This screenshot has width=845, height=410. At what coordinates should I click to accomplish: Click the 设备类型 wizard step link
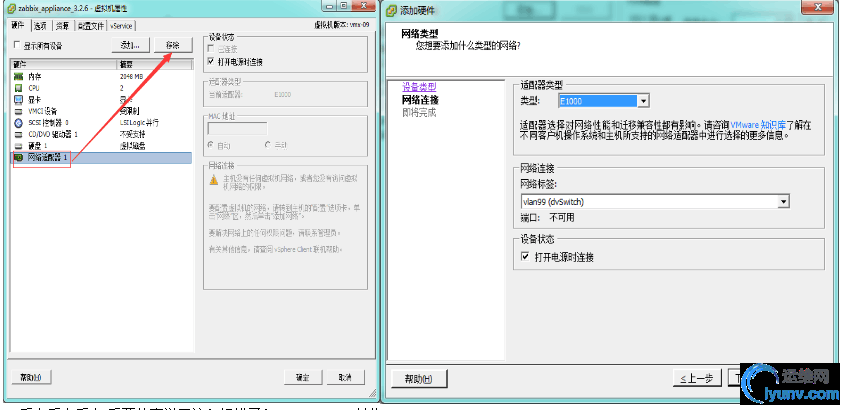pyautogui.click(x=419, y=87)
